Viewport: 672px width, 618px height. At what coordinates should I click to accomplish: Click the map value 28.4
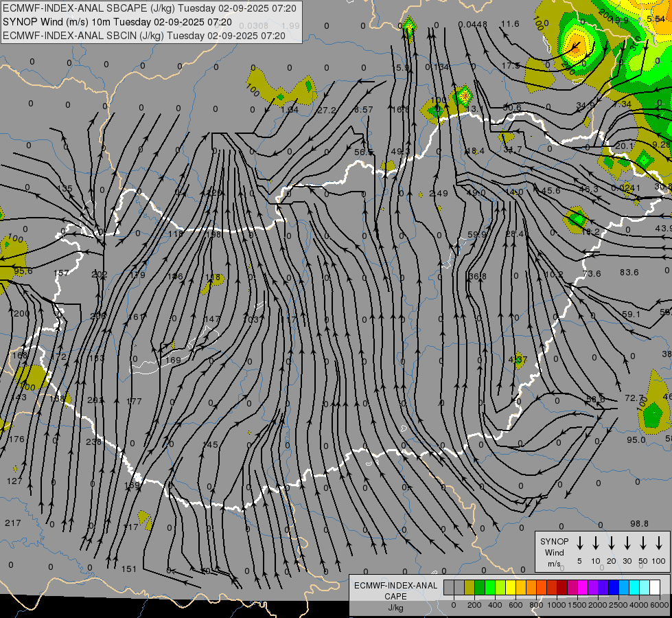[x=515, y=233]
